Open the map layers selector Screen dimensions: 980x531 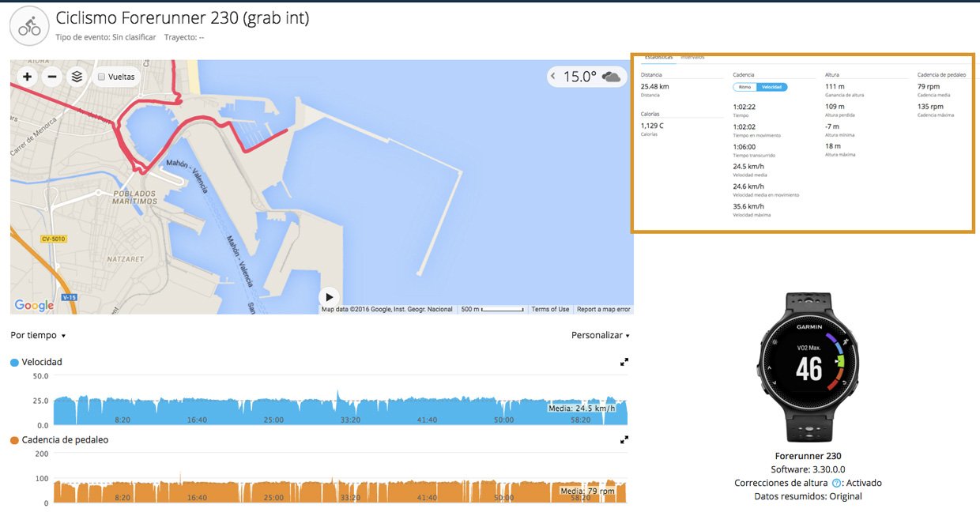[77, 77]
